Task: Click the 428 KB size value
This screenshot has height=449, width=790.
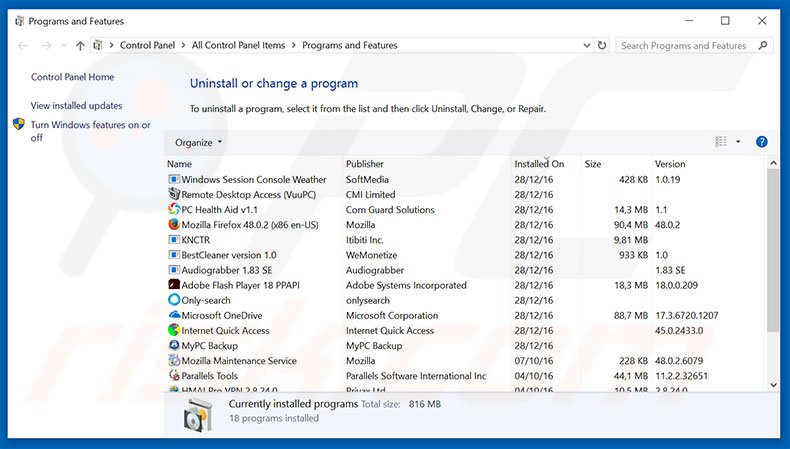Action: point(633,179)
